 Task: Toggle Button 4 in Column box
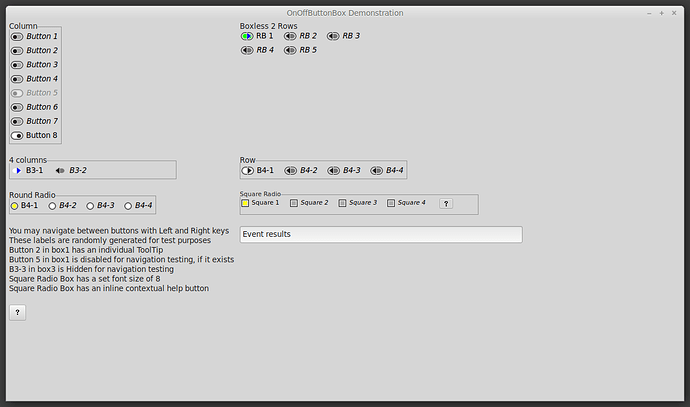click(x=34, y=79)
